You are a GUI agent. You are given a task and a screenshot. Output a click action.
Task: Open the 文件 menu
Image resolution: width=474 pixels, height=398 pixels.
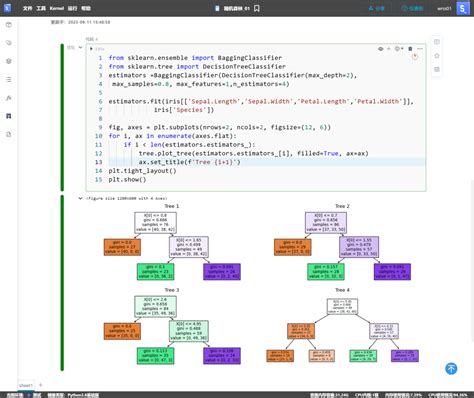27,8
